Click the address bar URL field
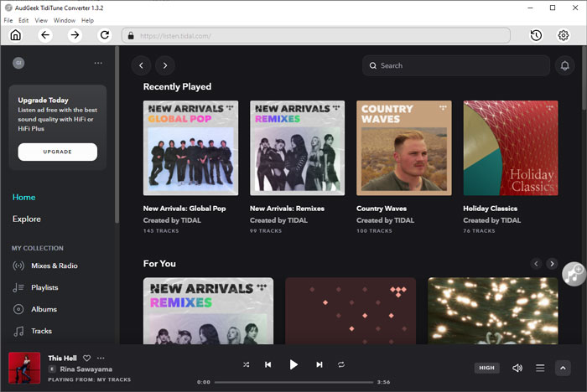 click(x=316, y=36)
